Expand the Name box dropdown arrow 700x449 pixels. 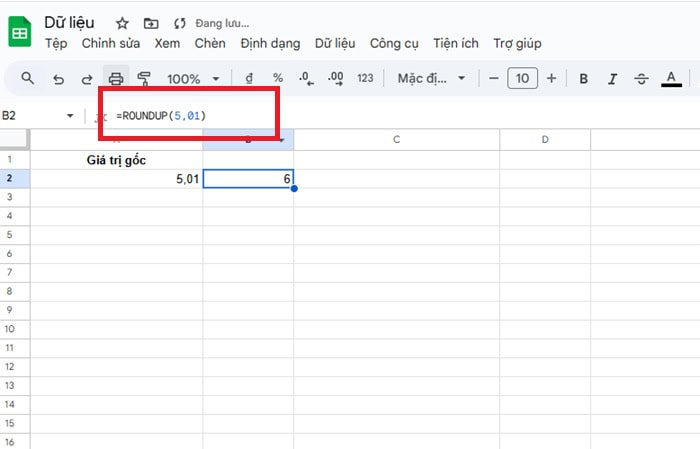point(70,116)
